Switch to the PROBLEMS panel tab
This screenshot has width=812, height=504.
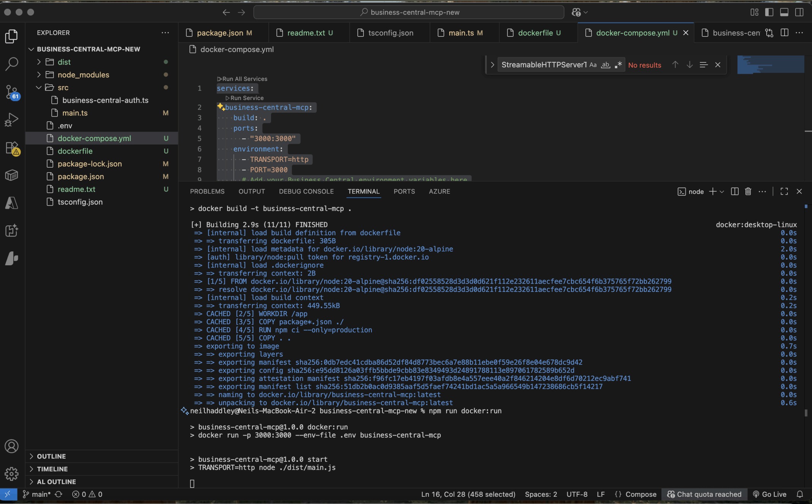pyautogui.click(x=207, y=191)
